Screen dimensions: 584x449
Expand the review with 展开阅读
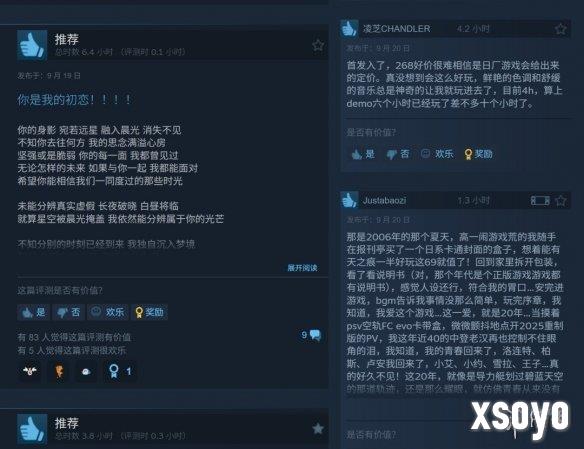(302, 268)
